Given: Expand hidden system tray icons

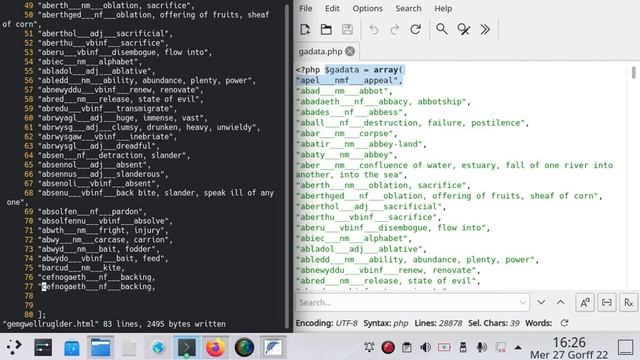Looking at the screenshot, I should click(x=518, y=347).
